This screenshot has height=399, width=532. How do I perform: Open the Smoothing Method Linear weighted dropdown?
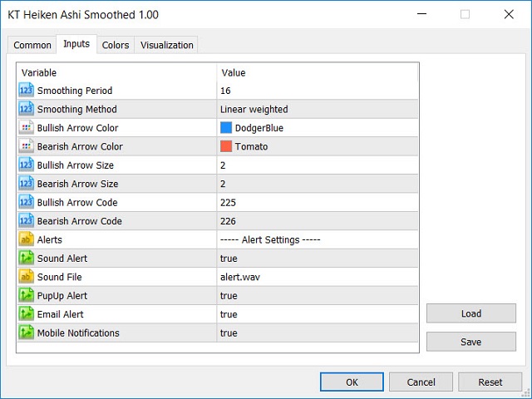pyautogui.click(x=316, y=110)
